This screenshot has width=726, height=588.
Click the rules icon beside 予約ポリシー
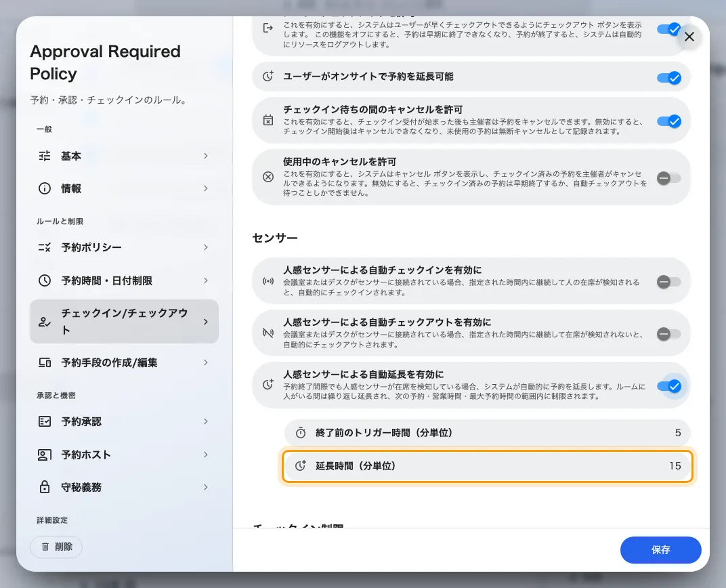[45, 247]
